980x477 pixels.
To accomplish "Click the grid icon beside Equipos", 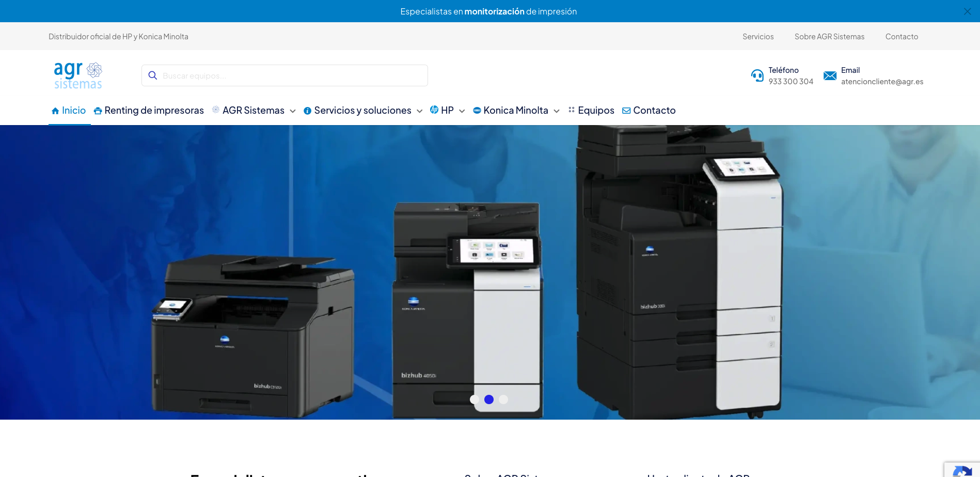I will [x=572, y=110].
